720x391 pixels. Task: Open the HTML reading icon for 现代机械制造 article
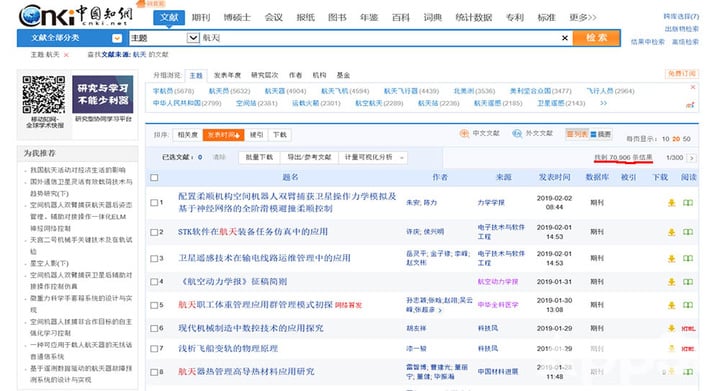pyautogui.click(x=688, y=329)
